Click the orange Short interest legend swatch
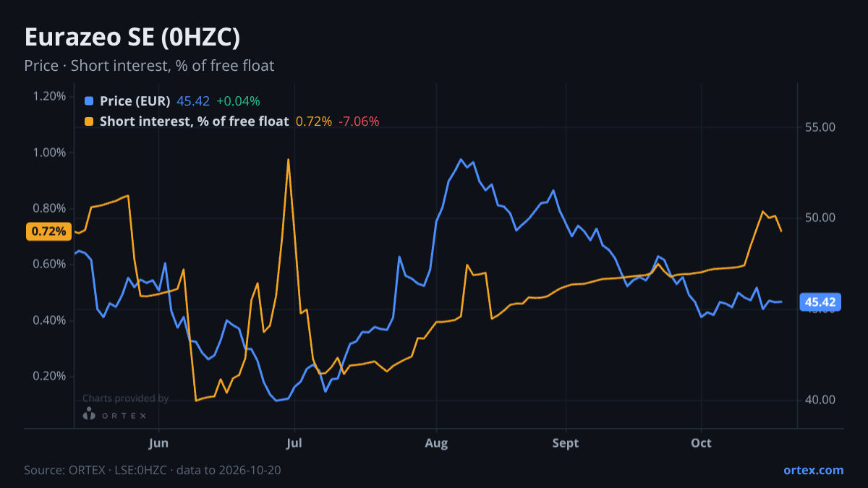The height and width of the screenshot is (488, 868). pyautogui.click(x=89, y=121)
